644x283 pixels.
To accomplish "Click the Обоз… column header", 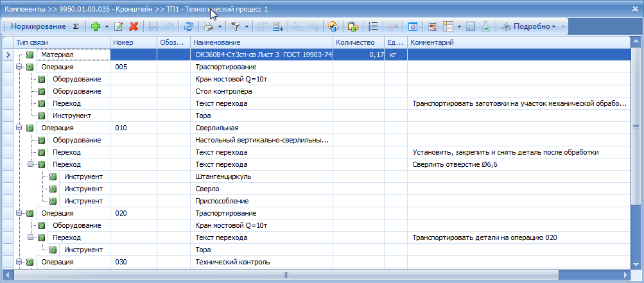I will coord(174,42).
